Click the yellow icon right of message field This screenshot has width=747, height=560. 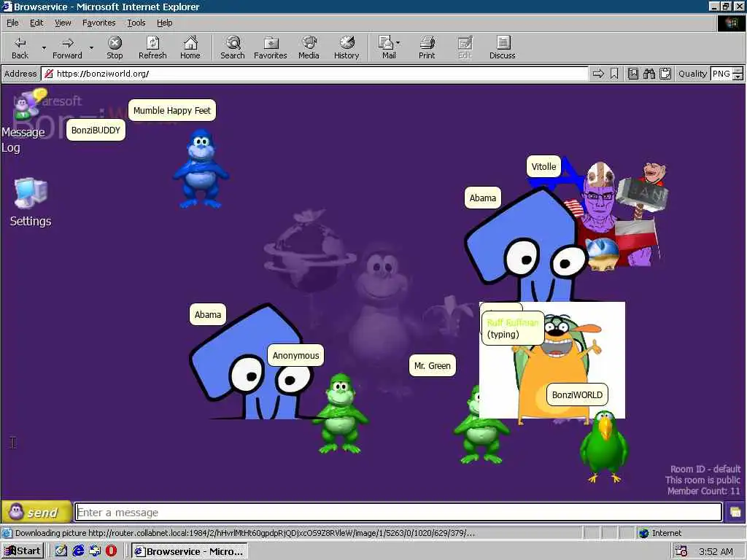coord(735,513)
